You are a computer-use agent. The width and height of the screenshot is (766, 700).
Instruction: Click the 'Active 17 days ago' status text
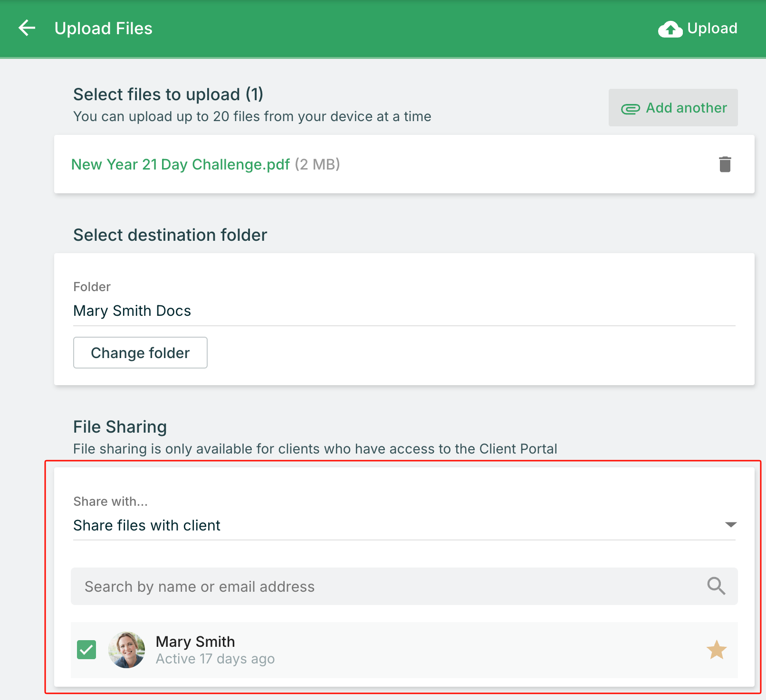(x=215, y=659)
